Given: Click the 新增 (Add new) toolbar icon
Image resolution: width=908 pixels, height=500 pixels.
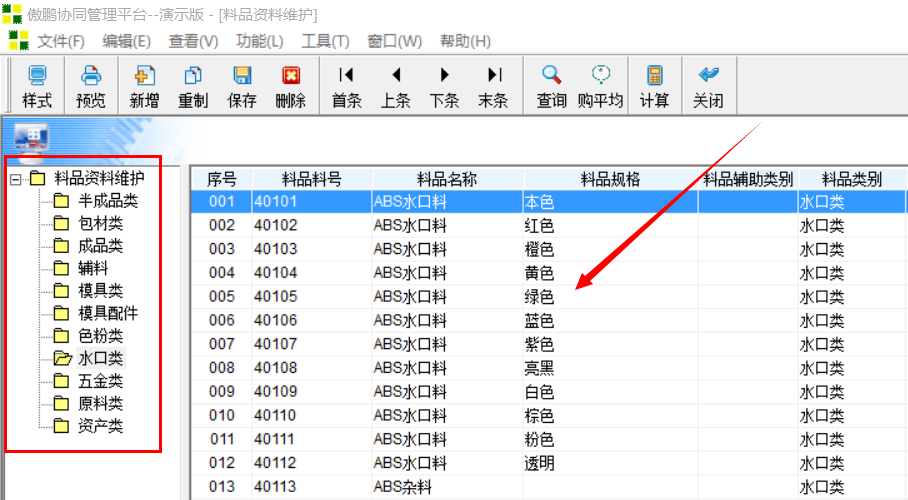Looking at the screenshot, I should [144, 76].
